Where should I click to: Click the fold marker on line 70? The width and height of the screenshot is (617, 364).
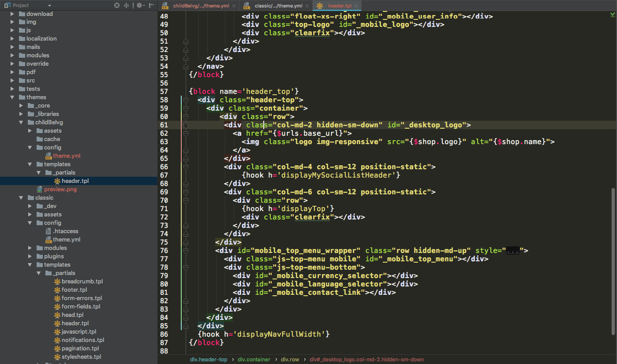(x=186, y=201)
